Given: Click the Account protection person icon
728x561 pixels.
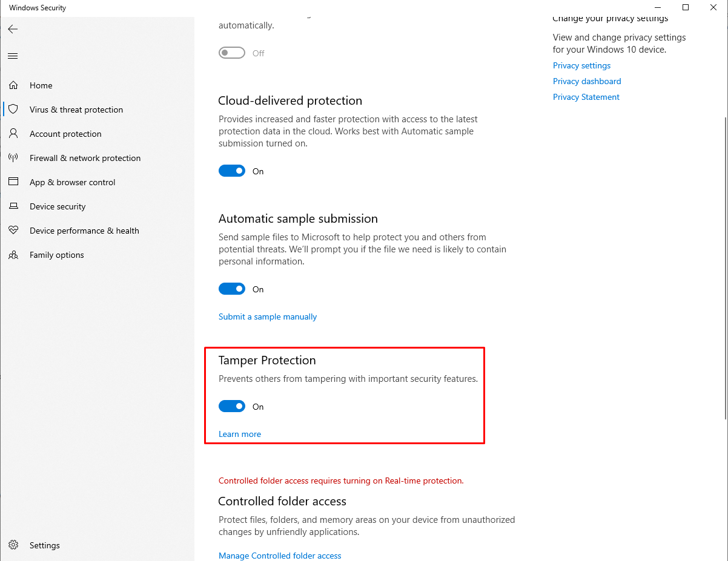Looking at the screenshot, I should 13,134.
